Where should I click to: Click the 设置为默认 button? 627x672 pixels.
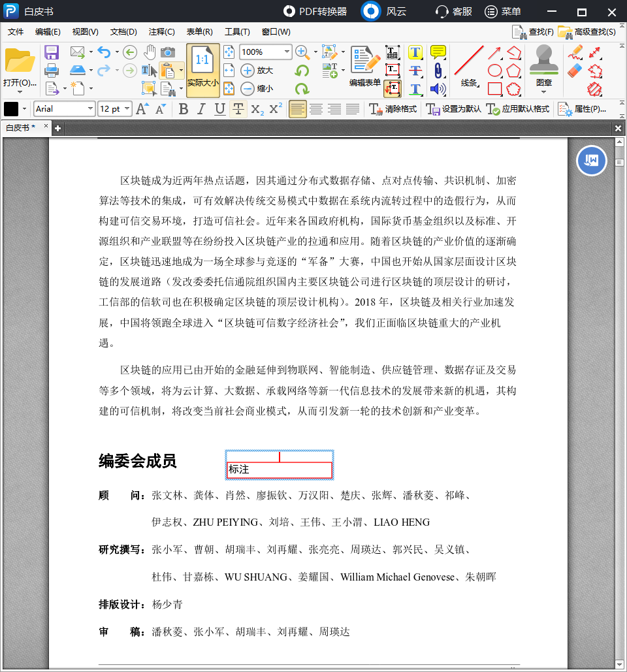coord(454,109)
